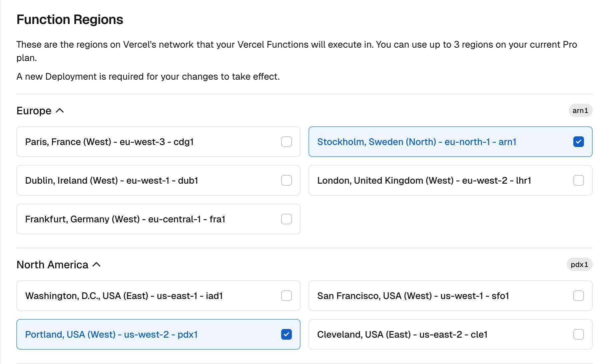Image resolution: width=605 pixels, height=364 pixels.
Task: Click the North America section heading
Action: (x=52, y=265)
